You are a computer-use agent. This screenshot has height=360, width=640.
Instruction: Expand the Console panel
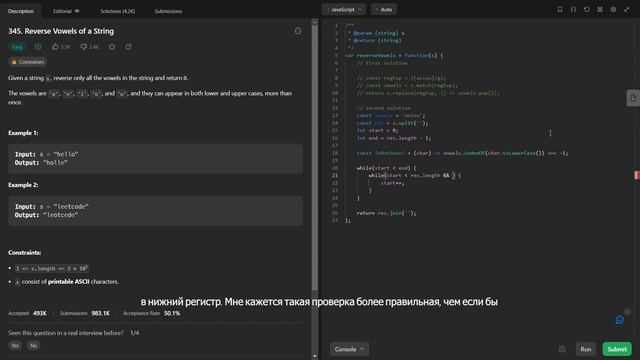point(349,349)
